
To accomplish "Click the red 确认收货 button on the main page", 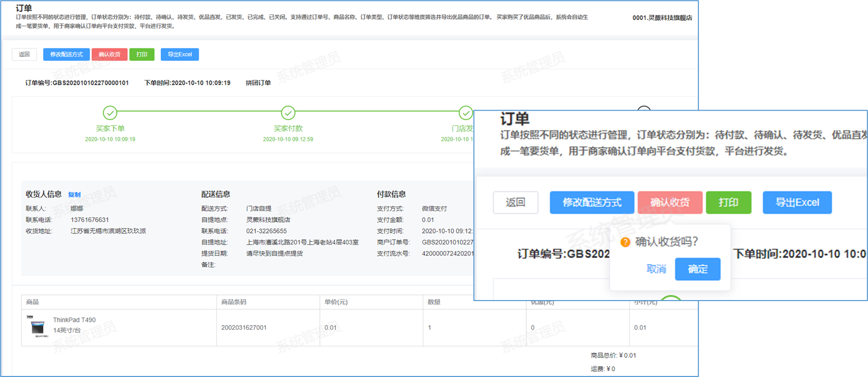I will tap(109, 54).
